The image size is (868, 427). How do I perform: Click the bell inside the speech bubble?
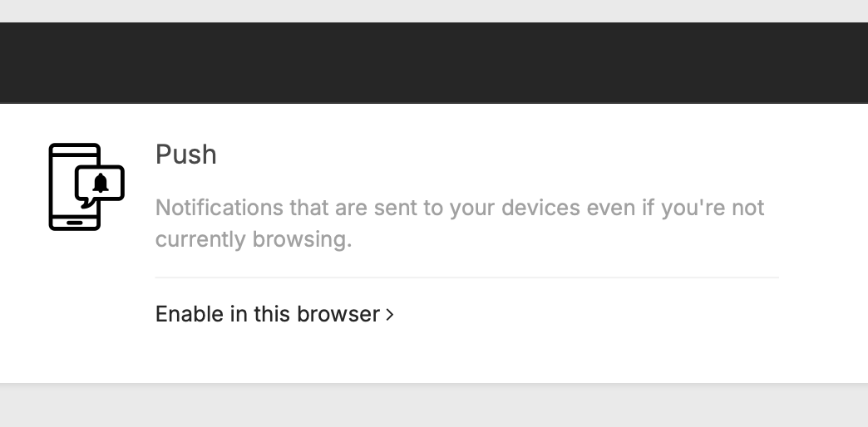tap(101, 184)
